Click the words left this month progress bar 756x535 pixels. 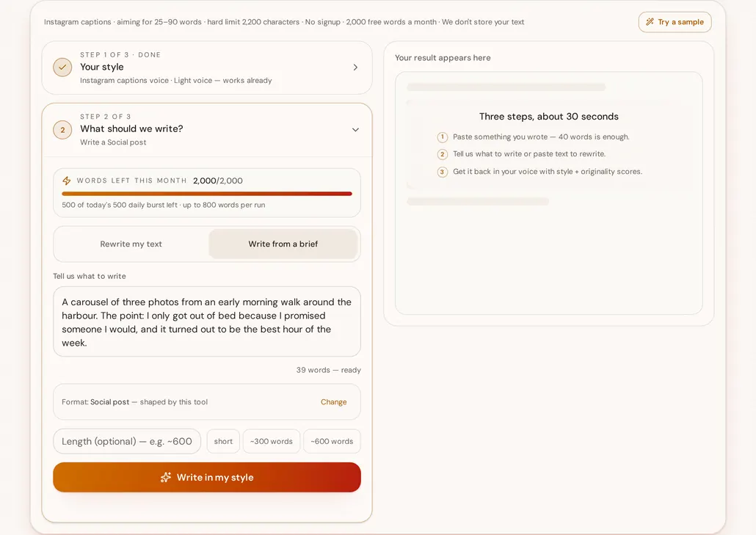point(207,194)
